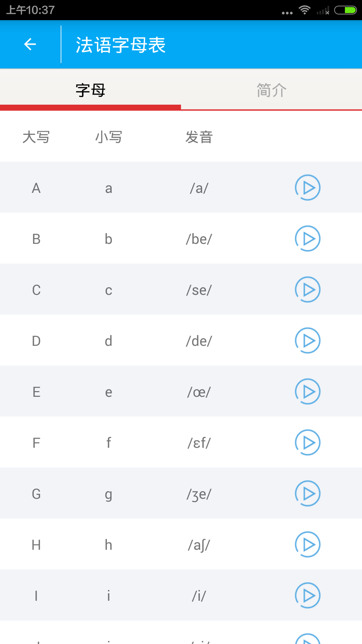This screenshot has width=362, height=644.
Task: Play pronunciation for letter B
Action: pos(307,238)
